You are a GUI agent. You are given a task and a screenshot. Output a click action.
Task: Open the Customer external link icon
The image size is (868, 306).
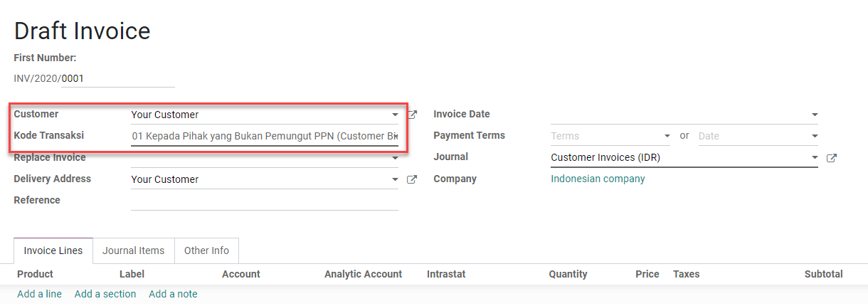pyautogui.click(x=412, y=115)
